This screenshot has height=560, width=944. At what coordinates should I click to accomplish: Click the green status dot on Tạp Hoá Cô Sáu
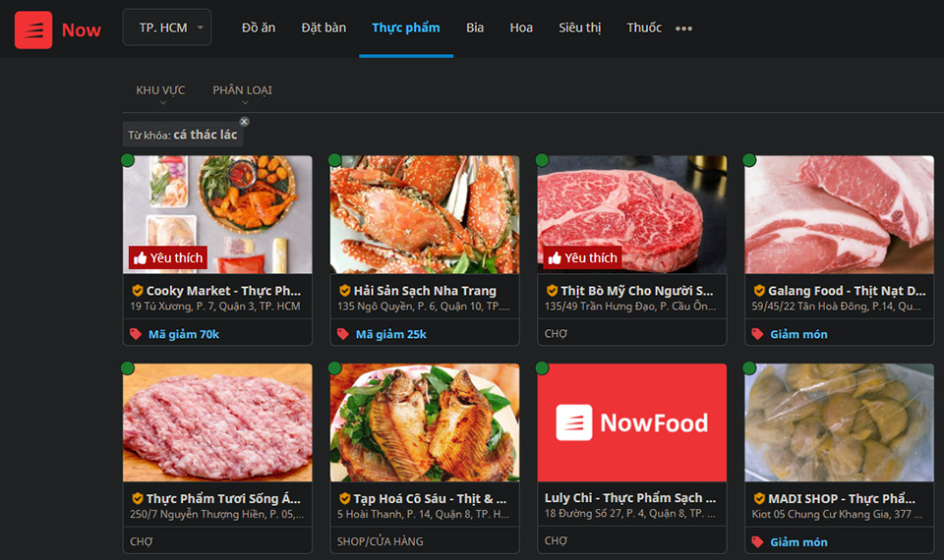point(334,368)
